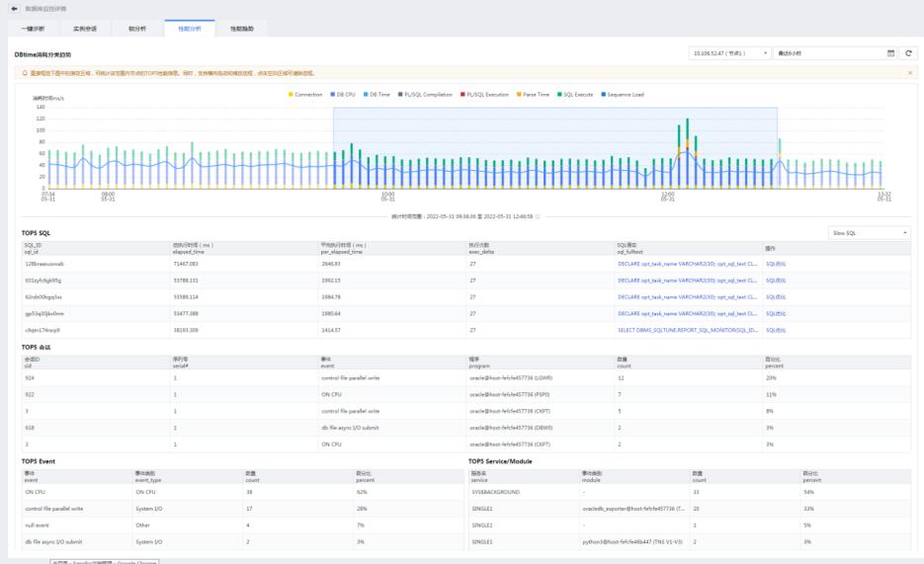Toggle the Connection series in the chart legend
The image size is (924, 564).
click(x=305, y=95)
